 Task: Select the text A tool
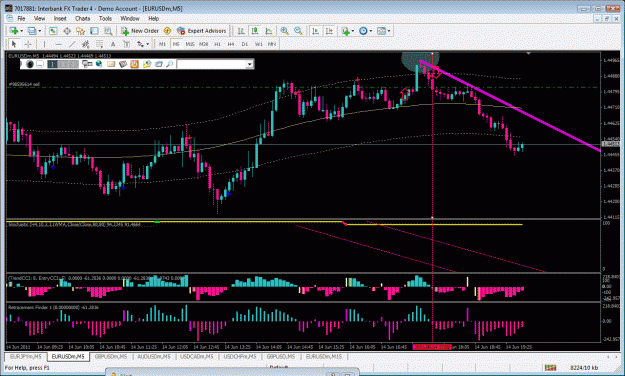click(113, 44)
